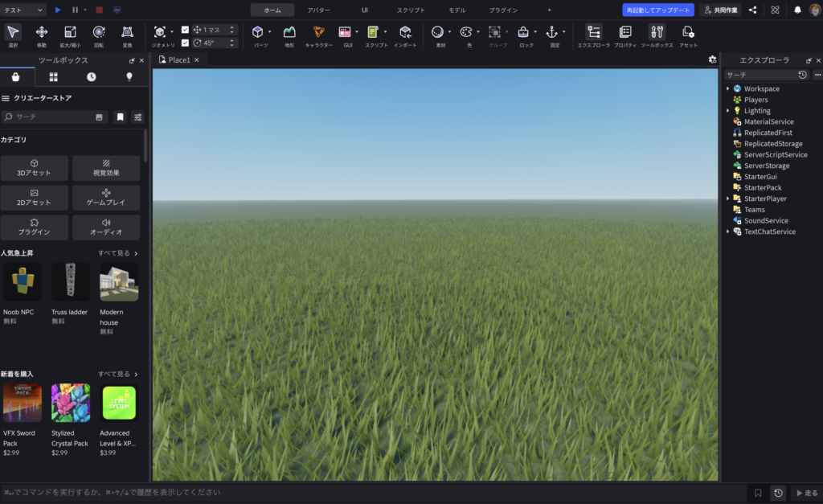The image size is (823, 504).
Task: Open the 固定 (Anchor) dropdown arrow
Action: [564, 32]
